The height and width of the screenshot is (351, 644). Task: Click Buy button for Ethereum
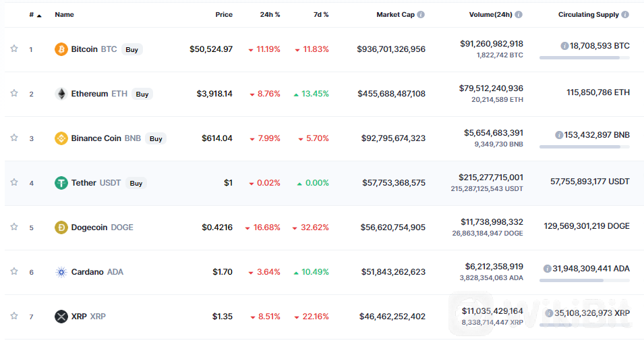point(142,94)
